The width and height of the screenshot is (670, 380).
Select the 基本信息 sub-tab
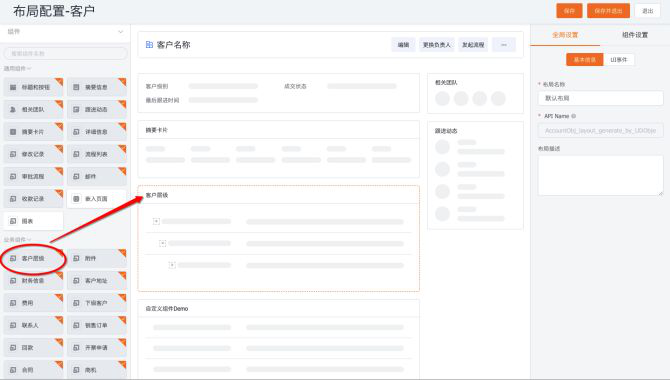(x=585, y=60)
